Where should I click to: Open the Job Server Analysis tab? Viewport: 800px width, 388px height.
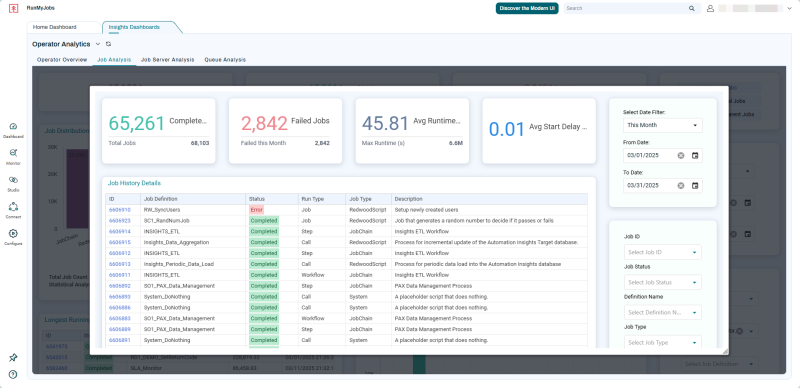point(167,60)
